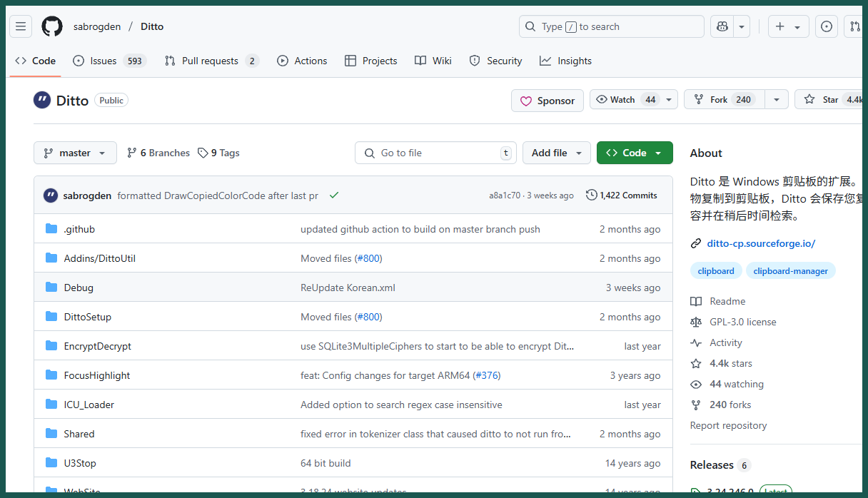Click the clipboard-manager topic tag

(x=791, y=271)
